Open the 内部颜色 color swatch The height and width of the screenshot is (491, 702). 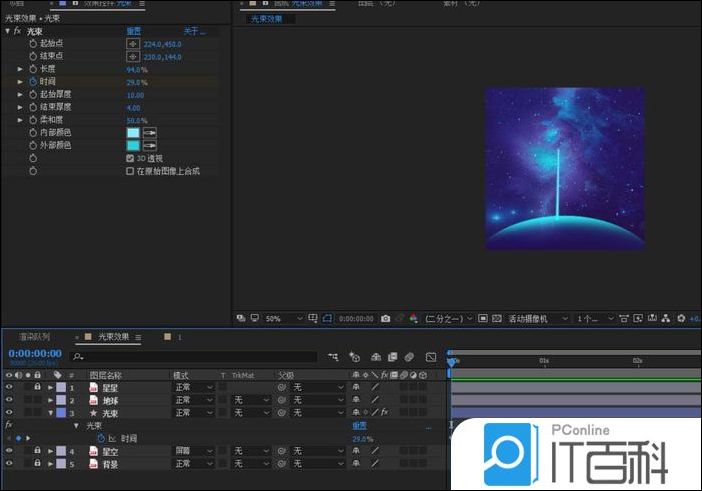133,133
